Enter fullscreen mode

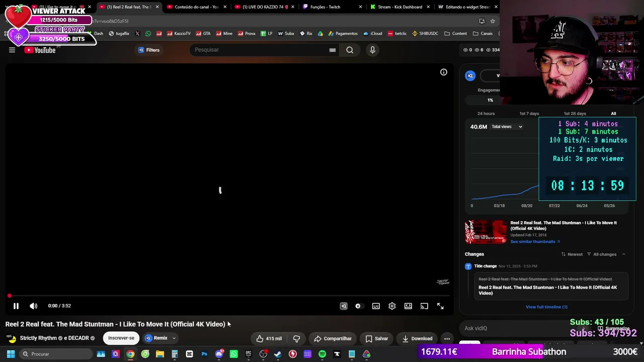(x=440, y=306)
